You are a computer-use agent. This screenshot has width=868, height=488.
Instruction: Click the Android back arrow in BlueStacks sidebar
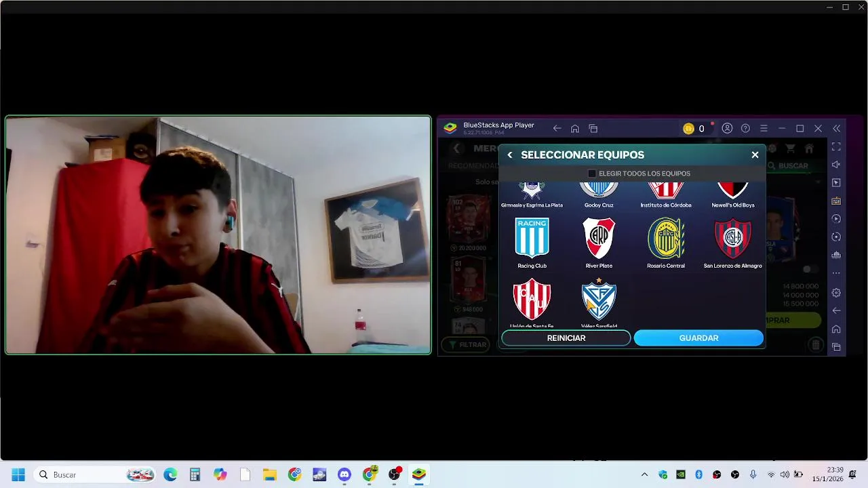point(836,310)
